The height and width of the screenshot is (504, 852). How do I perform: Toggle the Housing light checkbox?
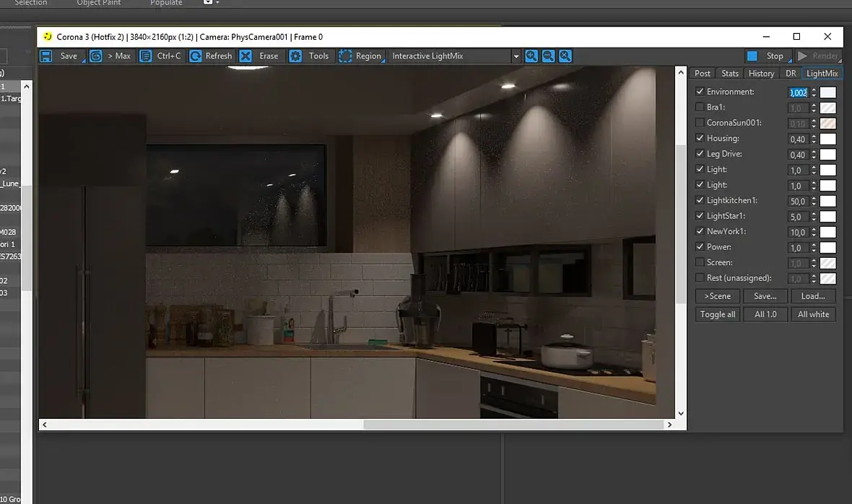[x=700, y=138]
